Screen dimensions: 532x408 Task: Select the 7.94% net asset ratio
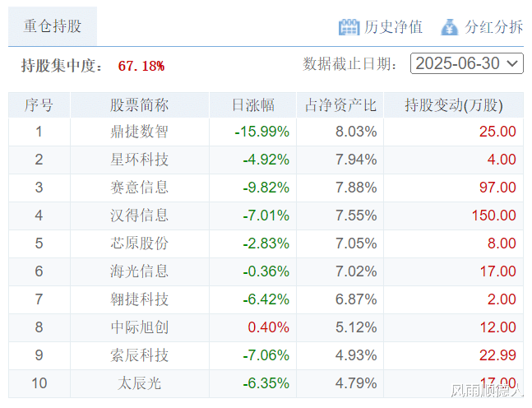356,160
